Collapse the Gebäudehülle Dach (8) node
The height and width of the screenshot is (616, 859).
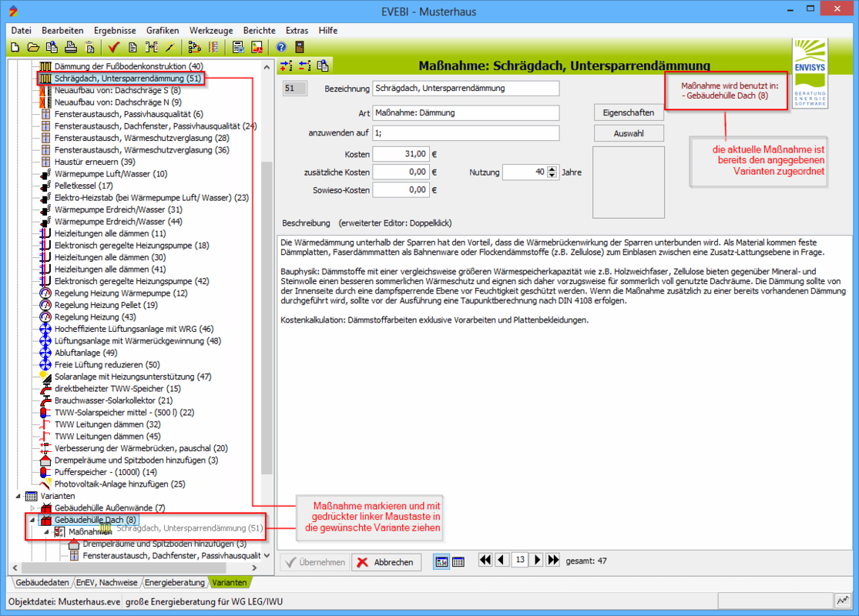[x=32, y=520]
